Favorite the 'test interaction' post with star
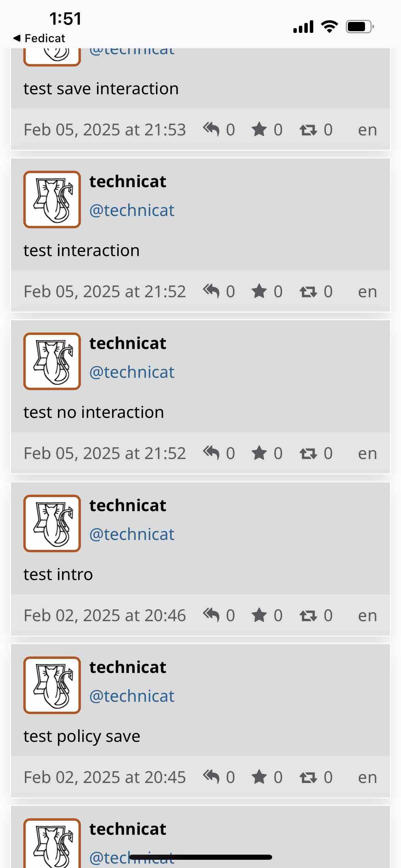Image resolution: width=401 pixels, height=868 pixels. point(259,291)
